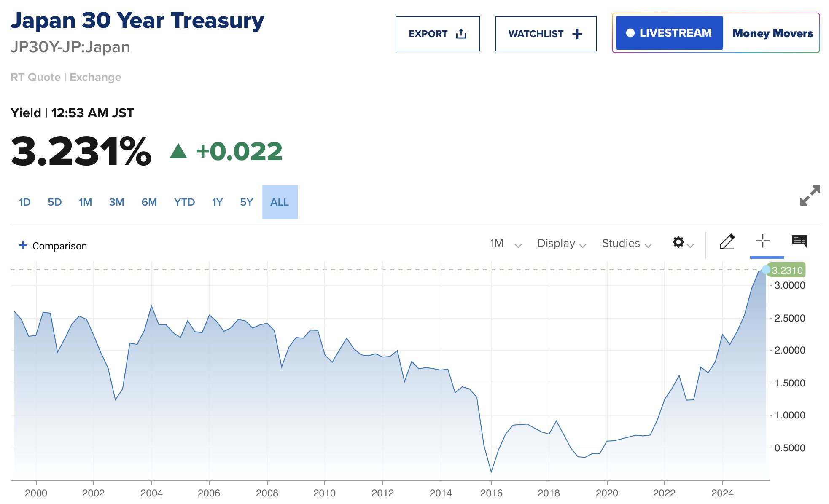This screenshot has width=829, height=504.
Task: Select the ALL time range tab
Action: [280, 202]
